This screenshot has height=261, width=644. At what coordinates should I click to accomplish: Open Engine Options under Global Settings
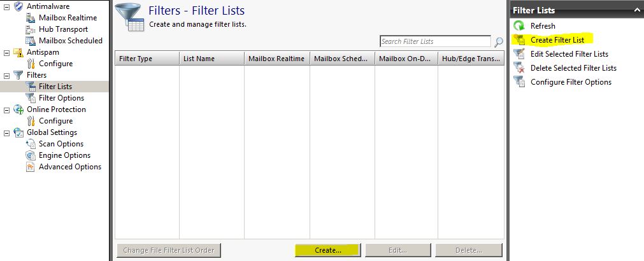[x=64, y=155]
